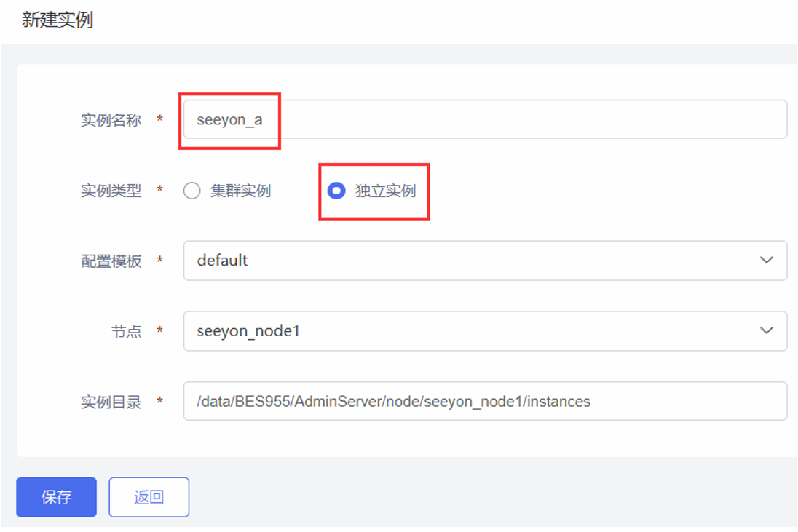
Task: Click the 实例名称 field label
Action: pyautogui.click(x=111, y=120)
